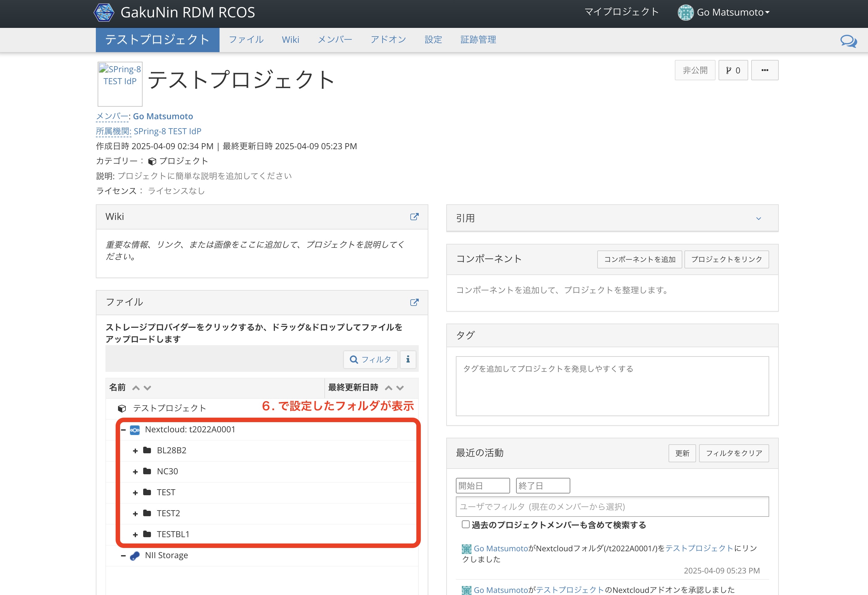
Task: Enable search including past project members checkbox
Action: 465,524
